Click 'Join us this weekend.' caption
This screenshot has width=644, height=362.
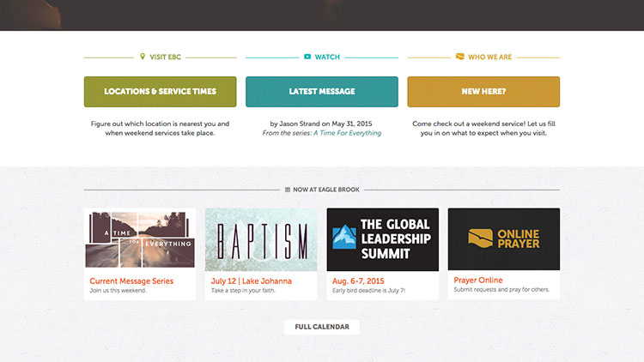coord(118,291)
